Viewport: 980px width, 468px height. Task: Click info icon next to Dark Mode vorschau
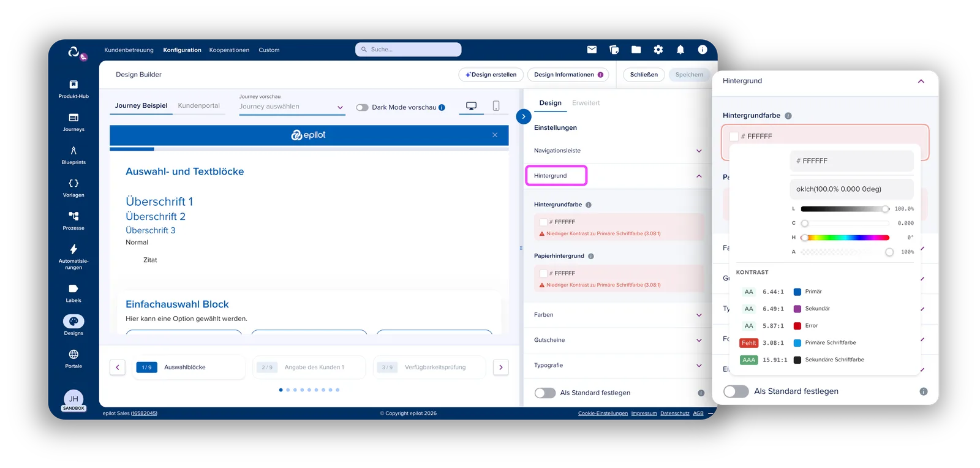coord(442,107)
